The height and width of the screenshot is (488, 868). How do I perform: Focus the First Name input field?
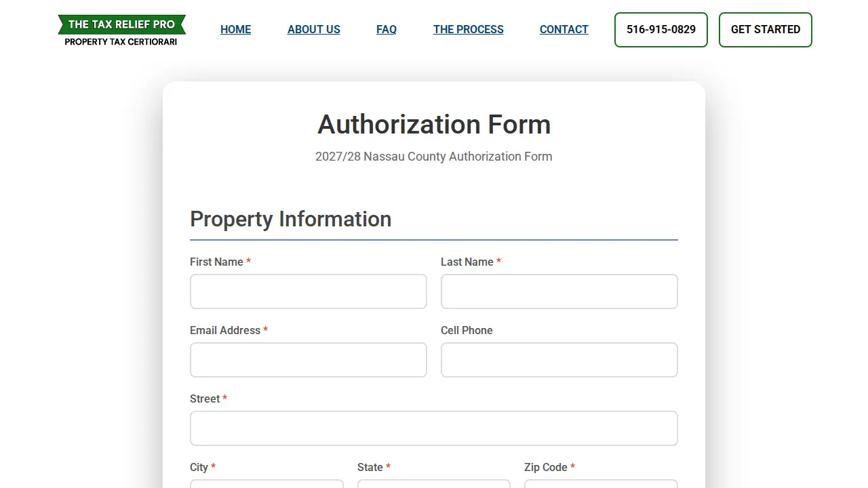tap(309, 291)
